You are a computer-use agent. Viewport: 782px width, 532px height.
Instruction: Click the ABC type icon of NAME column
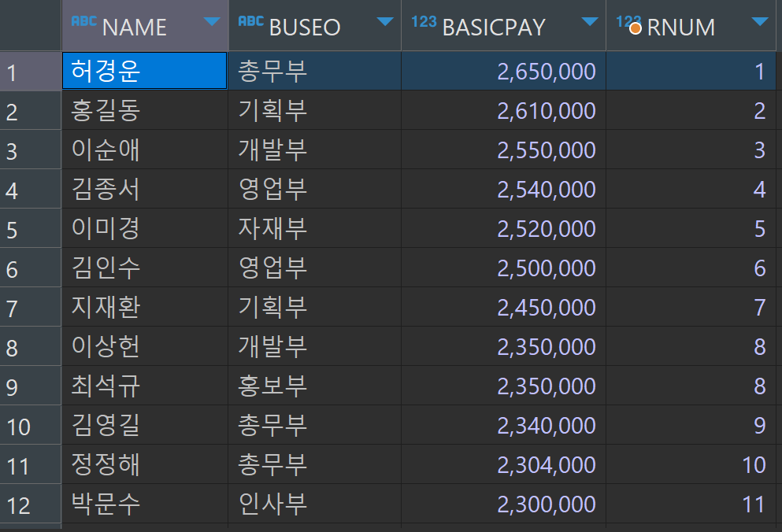pos(83,21)
